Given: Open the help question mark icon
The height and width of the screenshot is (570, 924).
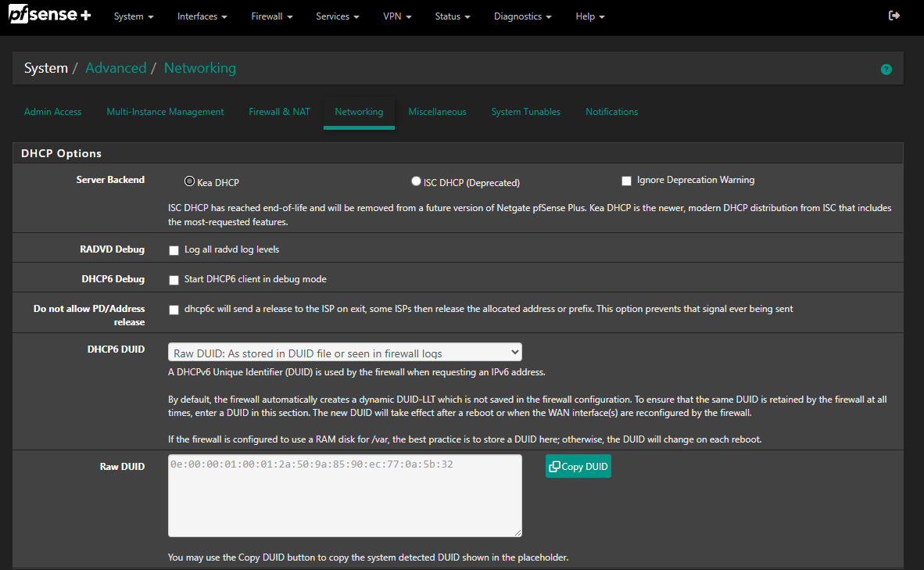Looking at the screenshot, I should pyautogui.click(x=886, y=70).
